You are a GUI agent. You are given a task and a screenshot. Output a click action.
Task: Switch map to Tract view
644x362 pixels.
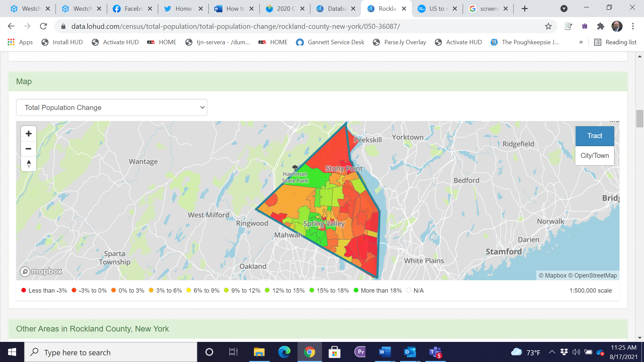click(x=594, y=136)
